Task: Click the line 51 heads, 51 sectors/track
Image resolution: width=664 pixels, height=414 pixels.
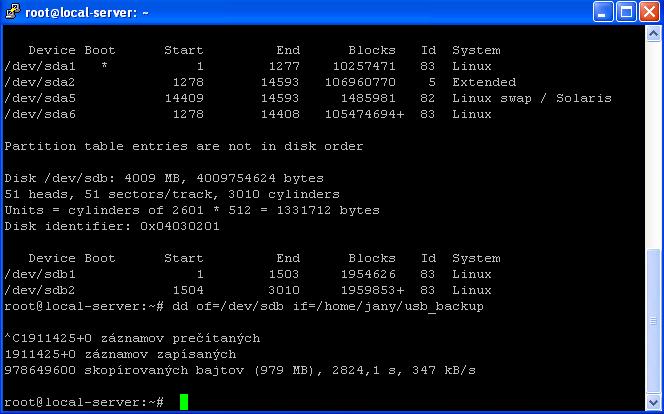Action: [172, 194]
